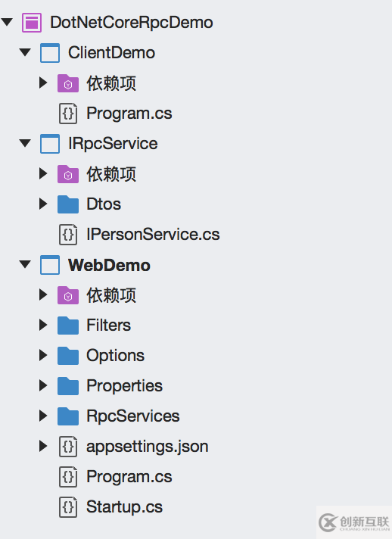Expand the Filters folder arrow

pos(43,325)
